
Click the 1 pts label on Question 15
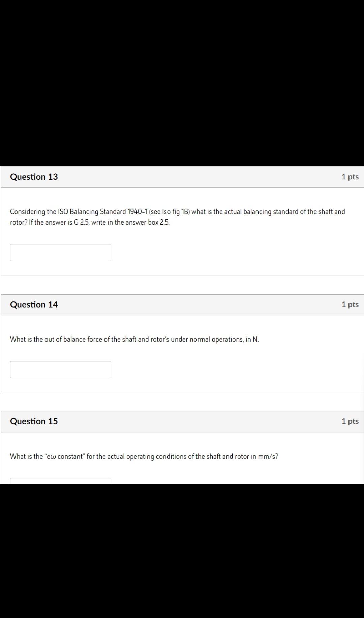[350, 421]
